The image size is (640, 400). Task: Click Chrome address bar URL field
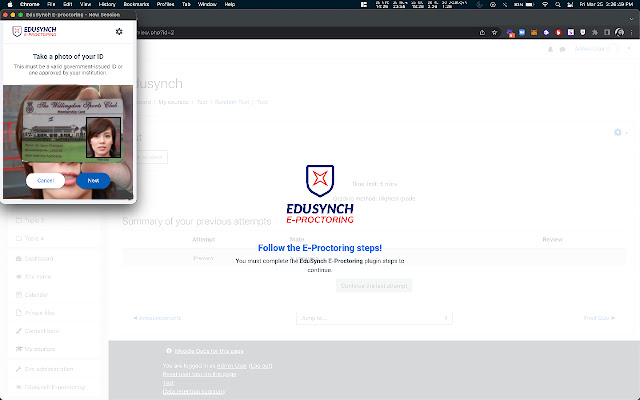pos(306,32)
